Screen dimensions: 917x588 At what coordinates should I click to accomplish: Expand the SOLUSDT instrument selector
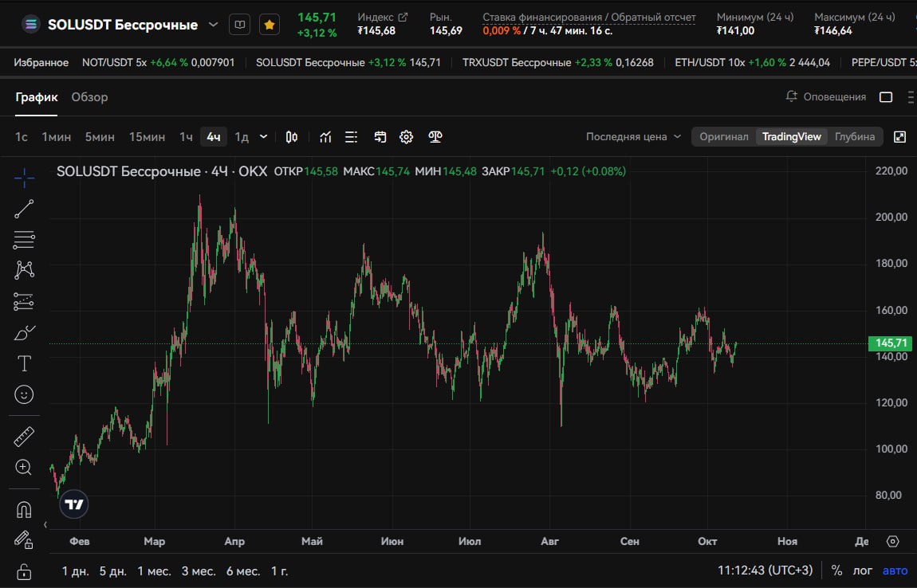pos(214,25)
